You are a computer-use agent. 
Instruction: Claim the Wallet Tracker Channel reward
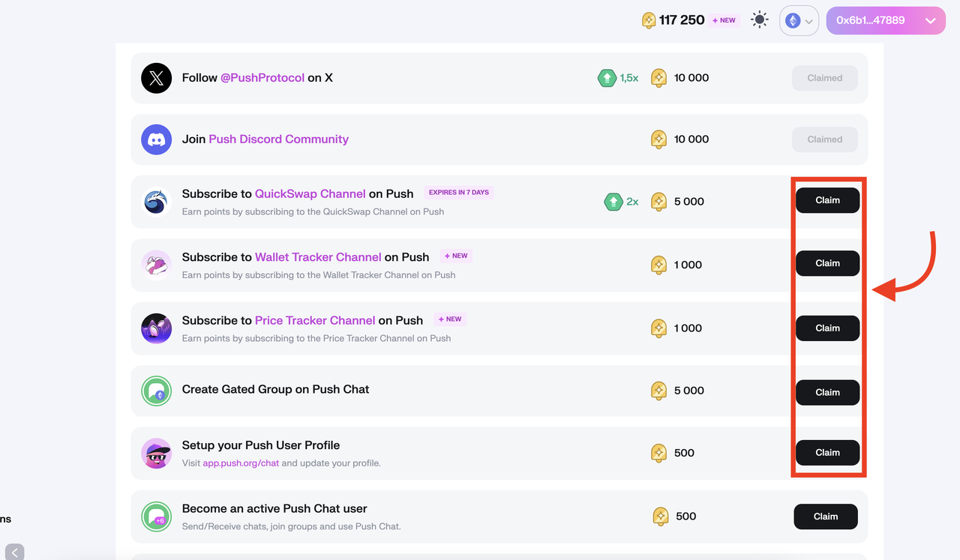point(827,263)
